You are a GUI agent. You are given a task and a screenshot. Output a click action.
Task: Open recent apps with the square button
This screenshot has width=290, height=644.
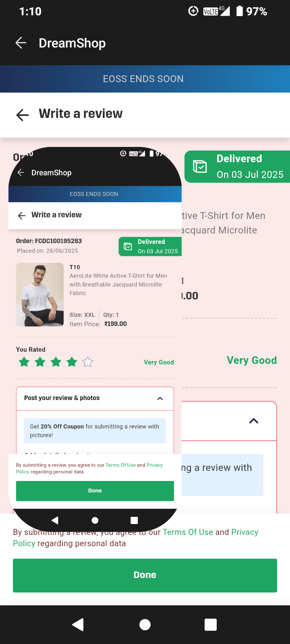(211, 625)
